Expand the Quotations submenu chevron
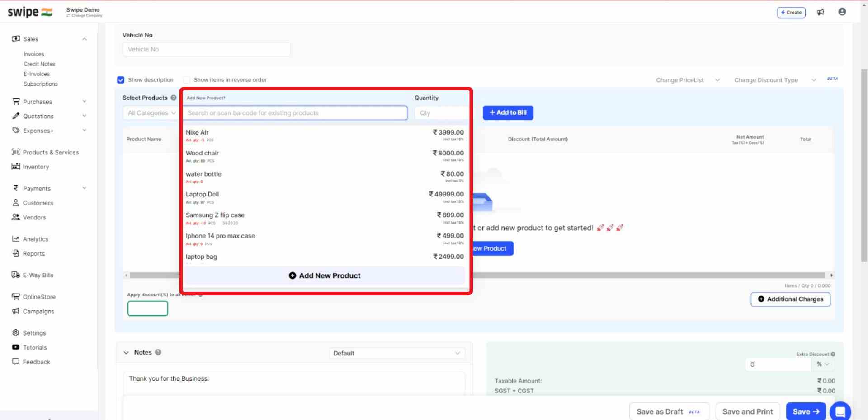868x420 pixels. [85, 116]
